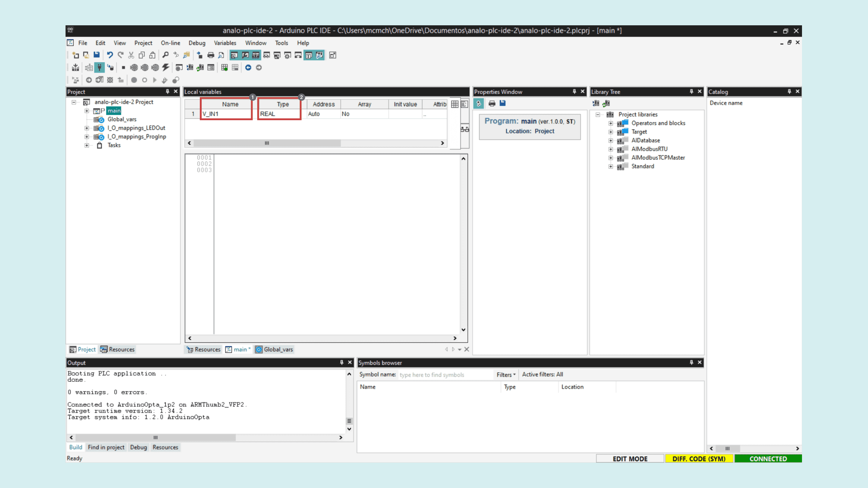Viewport: 868px width, 488px height.
Task: Select Tasks item in project tree
Action: [x=114, y=145]
